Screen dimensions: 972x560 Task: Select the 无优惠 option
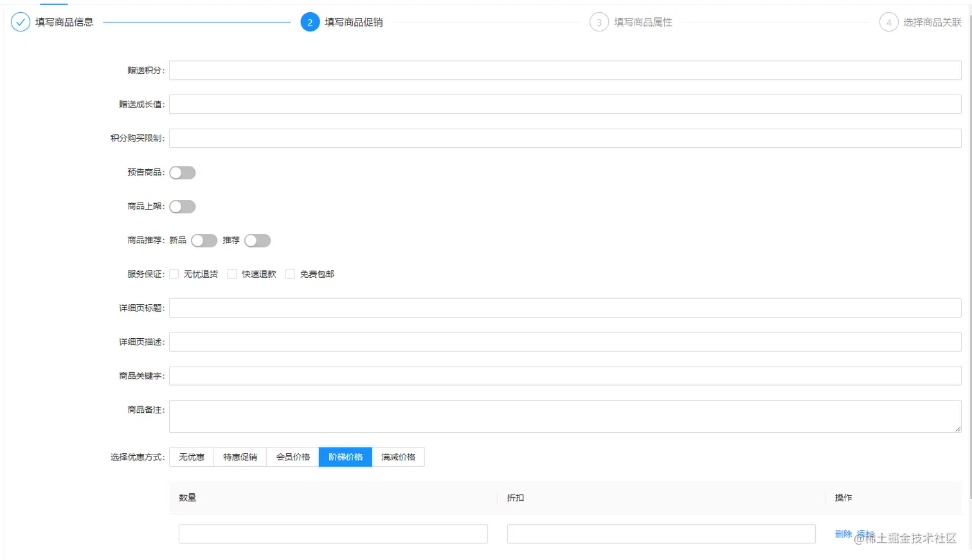point(192,457)
